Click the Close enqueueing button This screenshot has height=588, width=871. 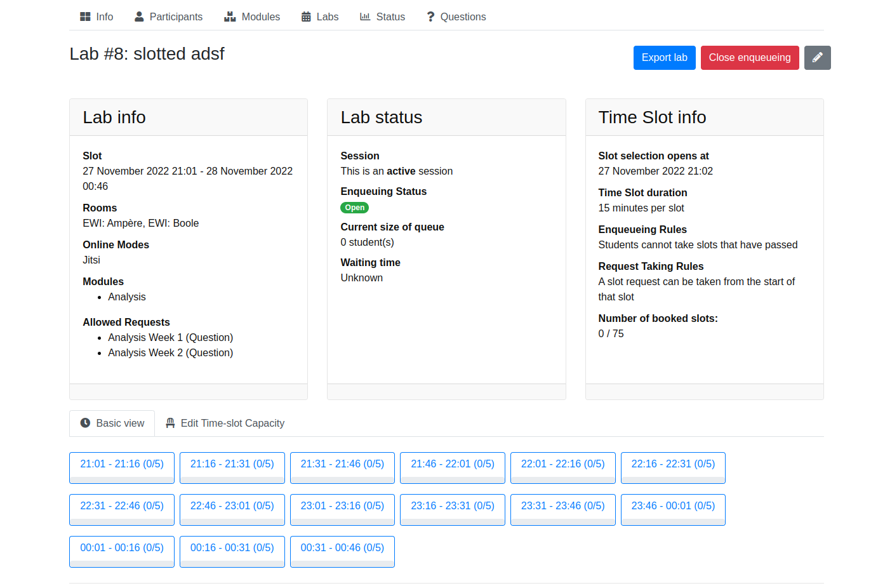point(750,58)
